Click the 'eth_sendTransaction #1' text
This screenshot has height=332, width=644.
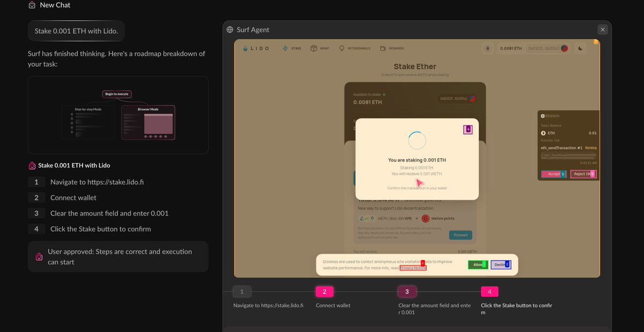pyautogui.click(x=561, y=147)
